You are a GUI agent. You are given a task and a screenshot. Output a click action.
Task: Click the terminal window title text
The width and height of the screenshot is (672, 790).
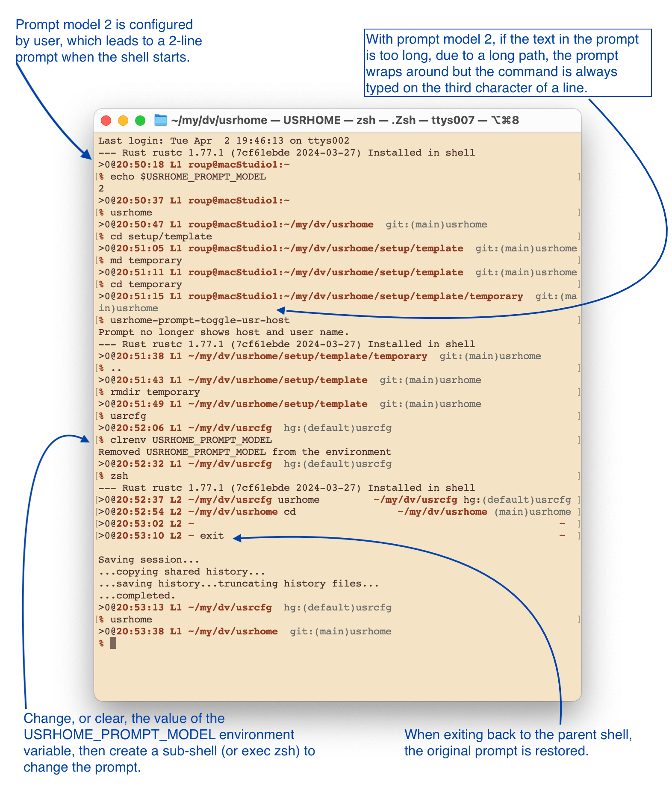coord(345,120)
